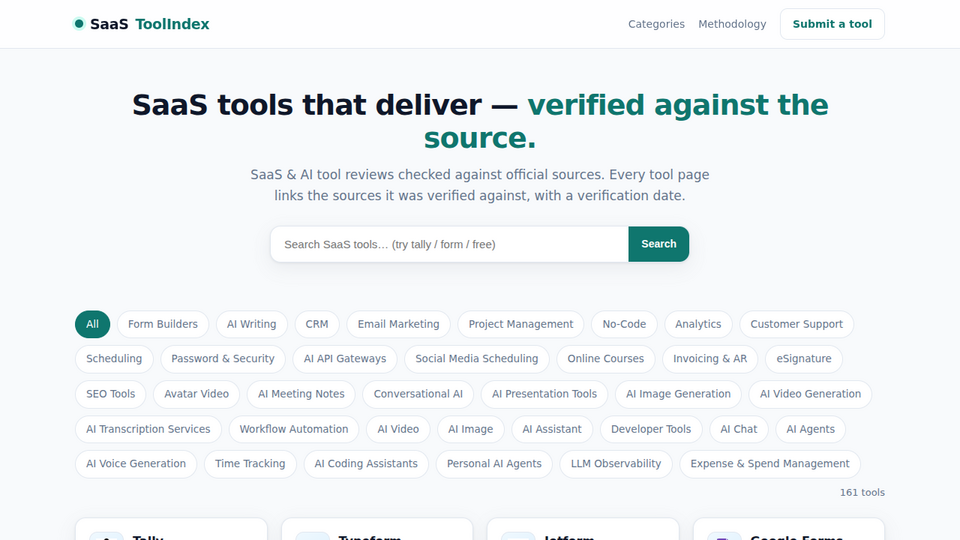
Task: Filter by AI Chat
Action: [x=739, y=429]
